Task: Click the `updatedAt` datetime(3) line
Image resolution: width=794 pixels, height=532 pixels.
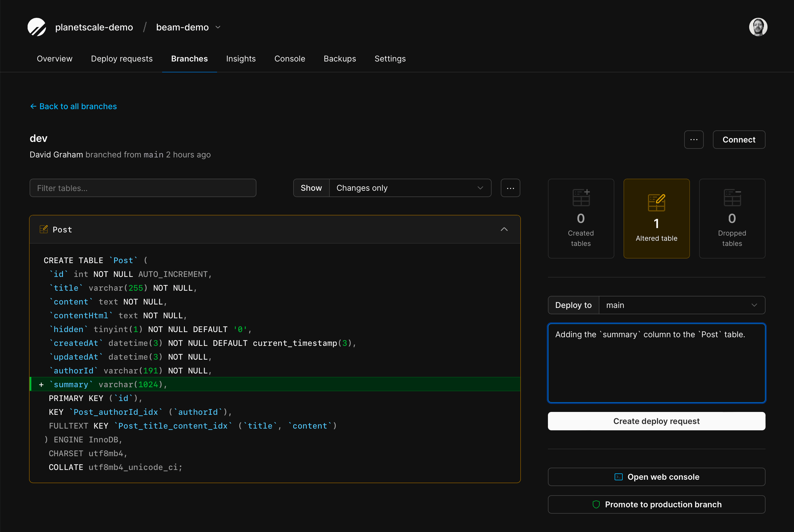Action: [x=130, y=357]
